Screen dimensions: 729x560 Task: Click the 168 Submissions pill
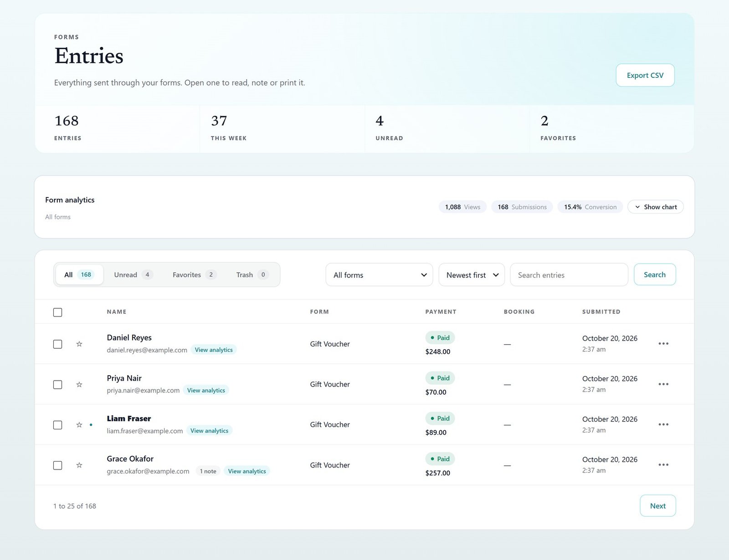coord(522,207)
